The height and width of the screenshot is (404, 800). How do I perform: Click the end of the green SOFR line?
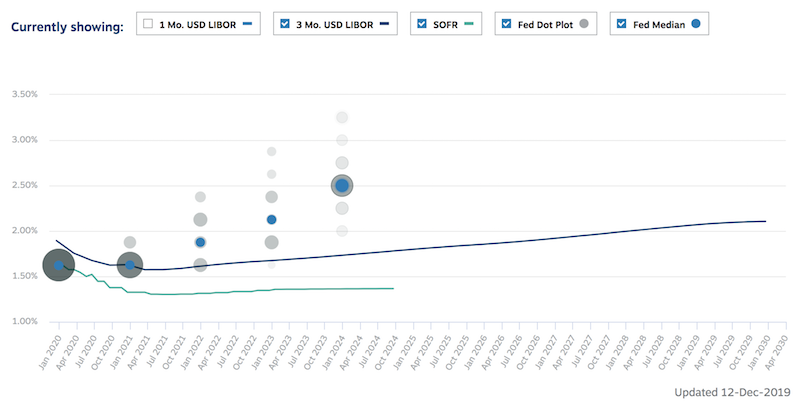click(393, 289)
